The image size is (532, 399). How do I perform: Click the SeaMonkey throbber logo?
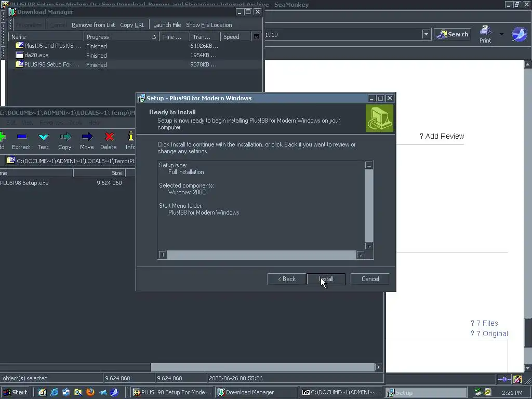[519, 34]
